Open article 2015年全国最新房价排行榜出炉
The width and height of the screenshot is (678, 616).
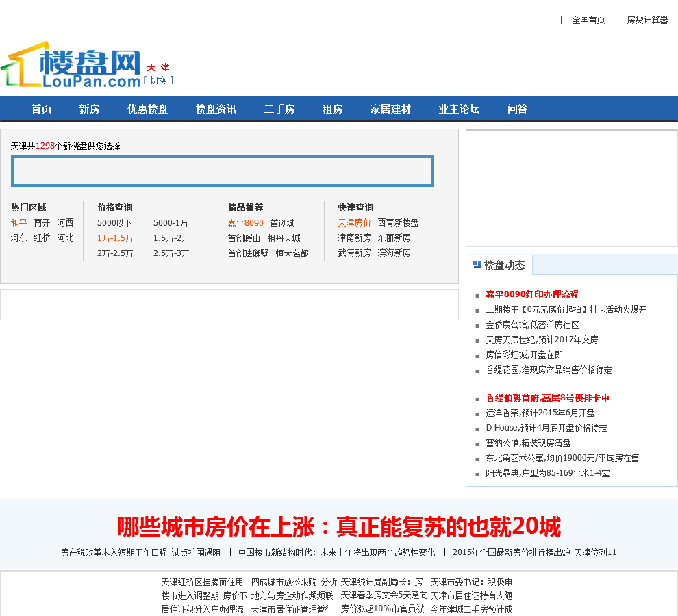tap(534, 552)
